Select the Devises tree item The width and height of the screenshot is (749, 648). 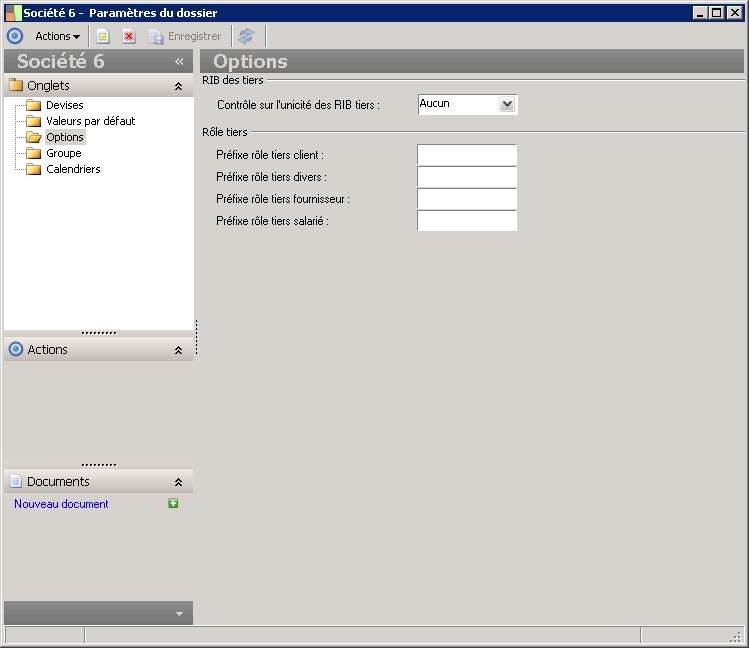tap(64, 105)
